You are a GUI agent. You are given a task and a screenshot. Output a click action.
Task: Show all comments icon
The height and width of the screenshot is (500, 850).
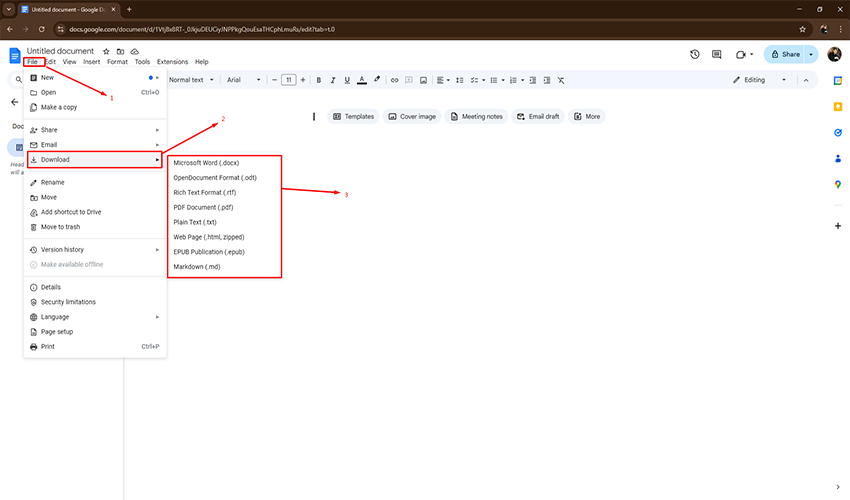[x=717, y=54]
